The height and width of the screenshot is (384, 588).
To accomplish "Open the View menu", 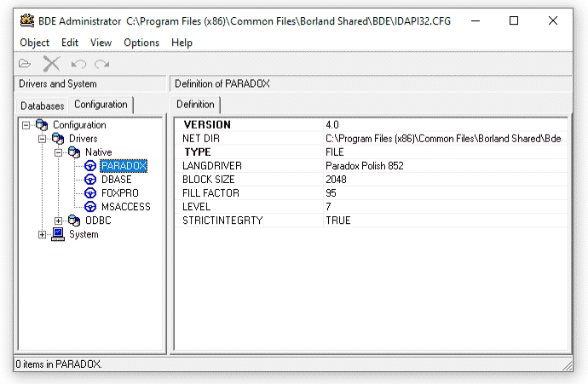I will [x=101, y=43].
